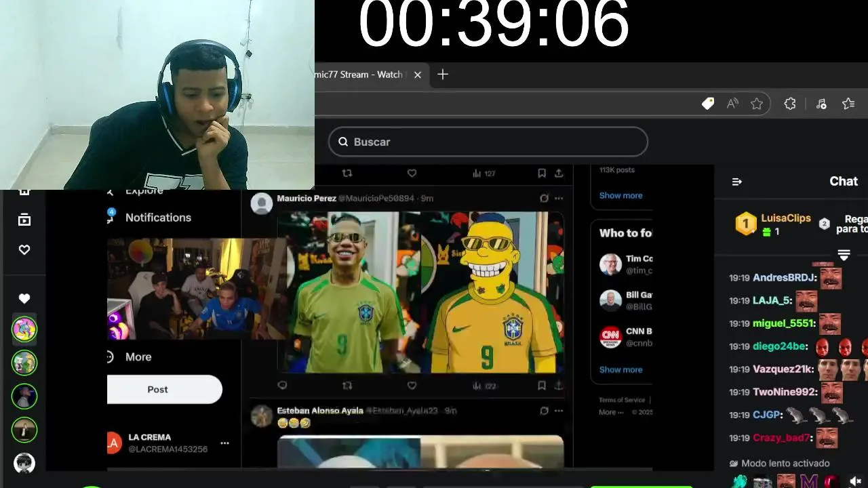Open Esteban Alonso Ayala's profile name
The image size is (868, 488).
(320, 411)
